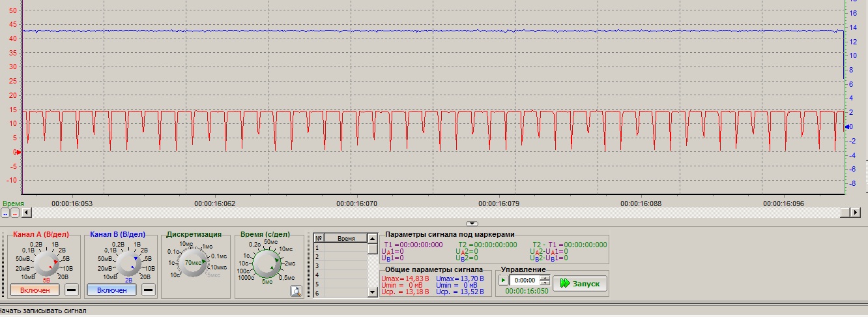The width and height of the screenshot is (868, 317).
Task: Click the T2 =00:00:00:000 marker value
Action: (x=487, y=245)
